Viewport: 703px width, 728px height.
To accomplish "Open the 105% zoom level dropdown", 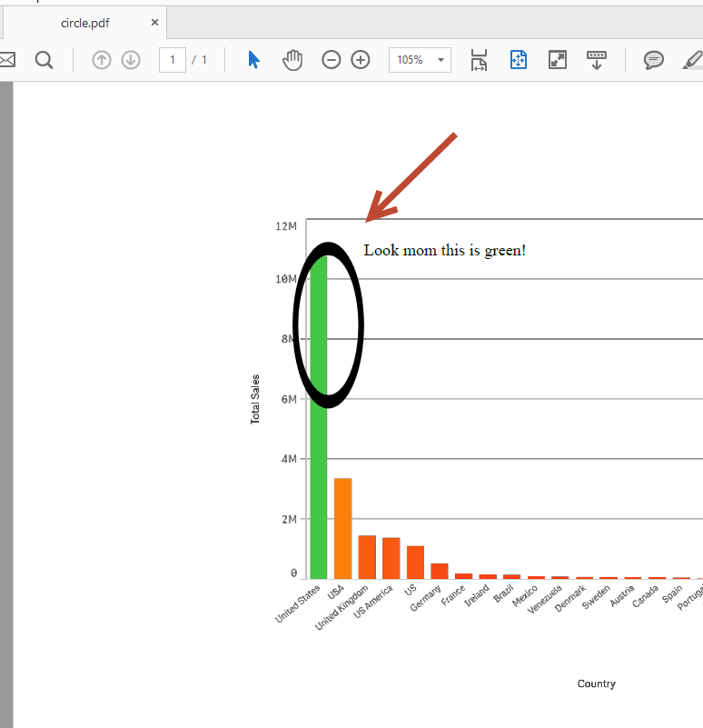I will pos(420,60).
